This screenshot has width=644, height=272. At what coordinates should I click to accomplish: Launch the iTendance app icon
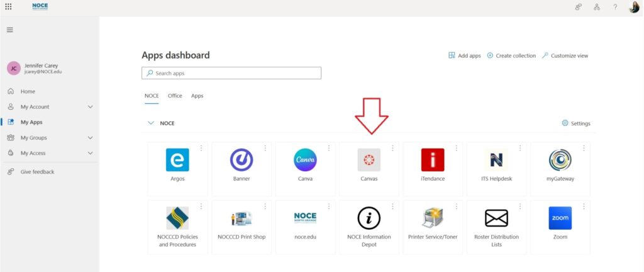433,160
